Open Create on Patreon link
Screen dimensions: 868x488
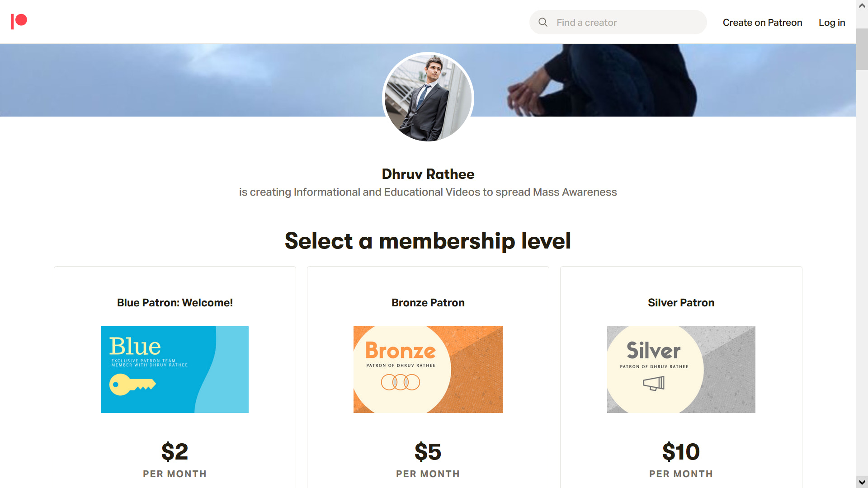[x=762, y=23]
